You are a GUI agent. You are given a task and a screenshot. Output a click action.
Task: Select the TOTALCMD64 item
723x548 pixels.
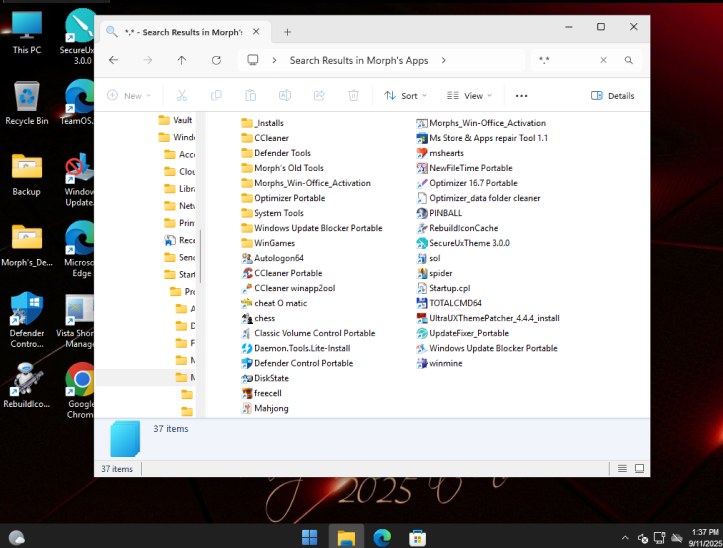[x=449, y=303]
